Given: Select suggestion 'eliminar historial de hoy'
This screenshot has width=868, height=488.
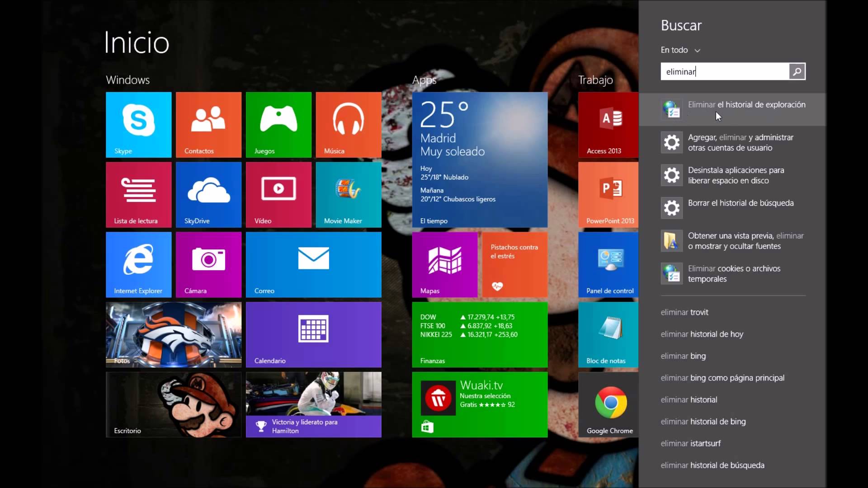Looking at the screenshot, I should pyautogui.click(x=702, y=334).
